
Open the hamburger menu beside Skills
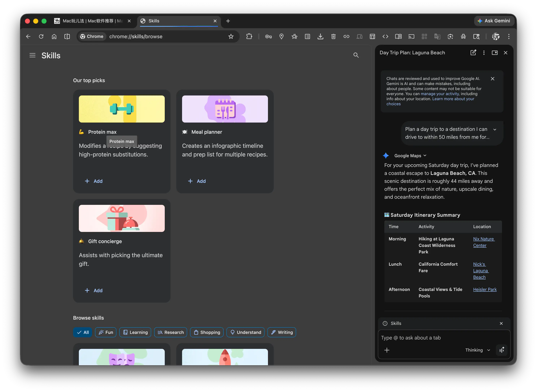(32, 55)
